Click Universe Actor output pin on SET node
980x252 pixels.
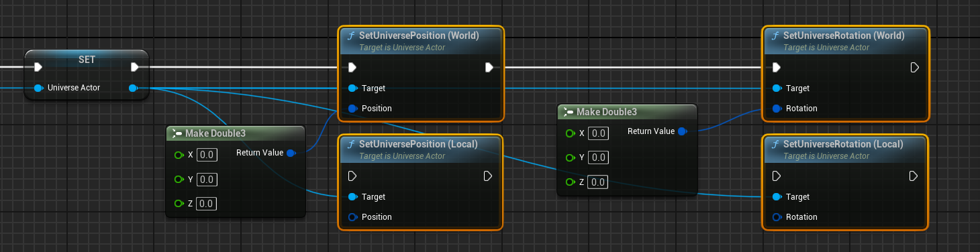click(x=133, y=87)
